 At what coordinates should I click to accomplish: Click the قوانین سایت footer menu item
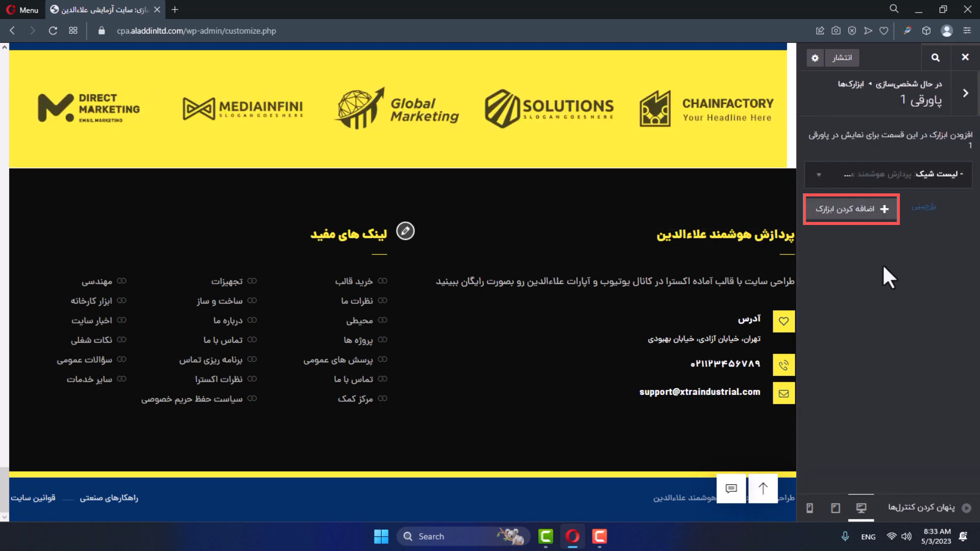pos(33,497)
